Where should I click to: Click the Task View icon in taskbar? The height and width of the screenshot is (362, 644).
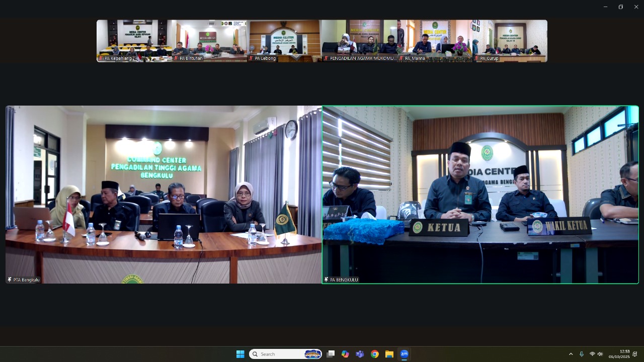coord(331,354)
